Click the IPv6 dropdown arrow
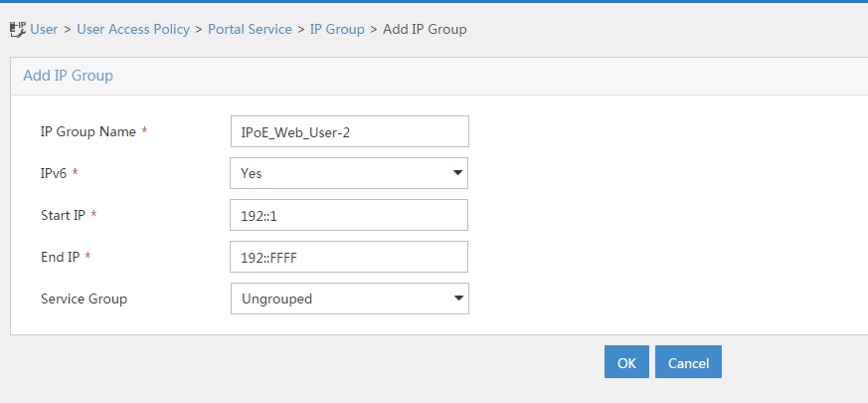Screen dimensions: 868x403 [x=457, y=173]
